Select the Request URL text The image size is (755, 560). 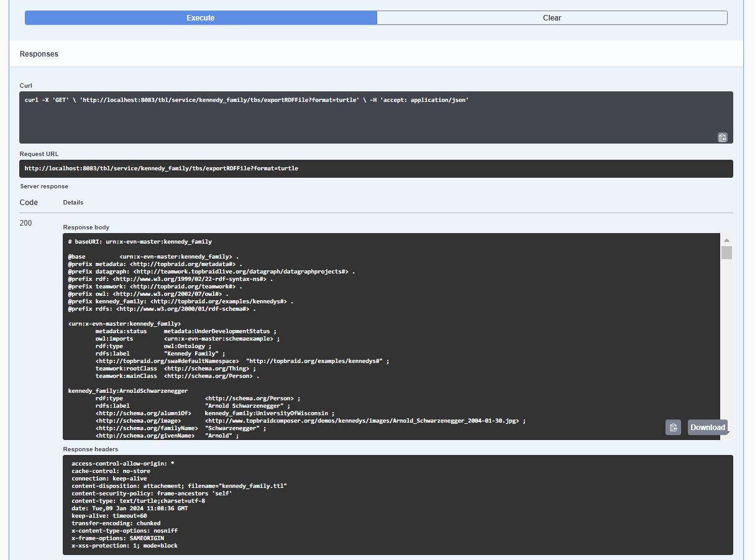pos(160,168)
